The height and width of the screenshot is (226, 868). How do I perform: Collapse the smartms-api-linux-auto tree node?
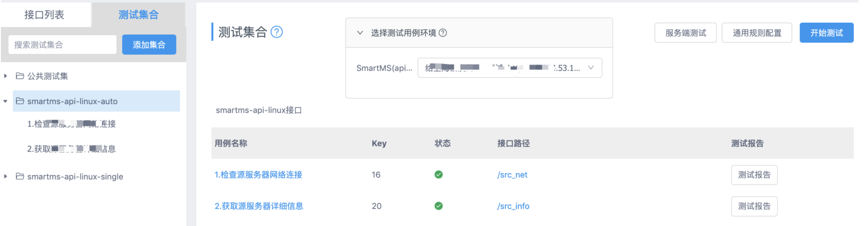5,101
